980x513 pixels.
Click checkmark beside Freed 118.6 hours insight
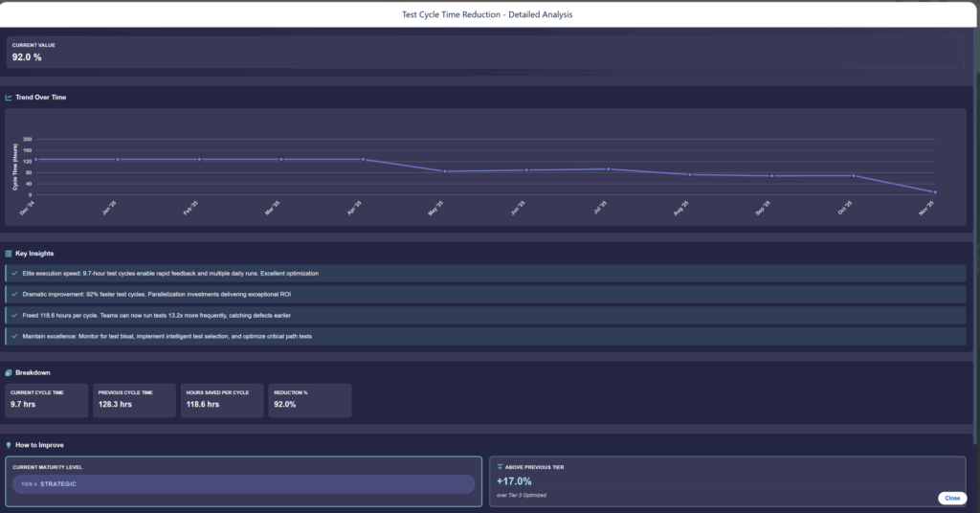(14, 315)
